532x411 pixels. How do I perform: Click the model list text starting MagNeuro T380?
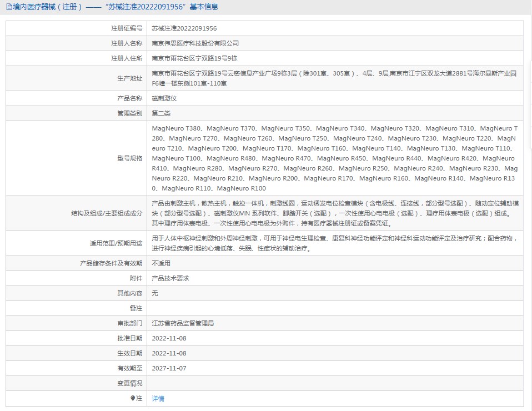335,158
